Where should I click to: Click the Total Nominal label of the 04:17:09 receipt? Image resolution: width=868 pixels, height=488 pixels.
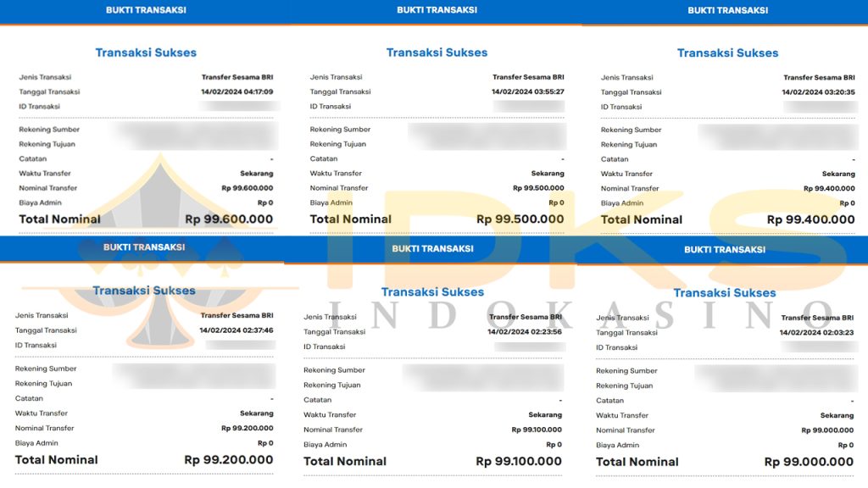[x=60, y=219]
